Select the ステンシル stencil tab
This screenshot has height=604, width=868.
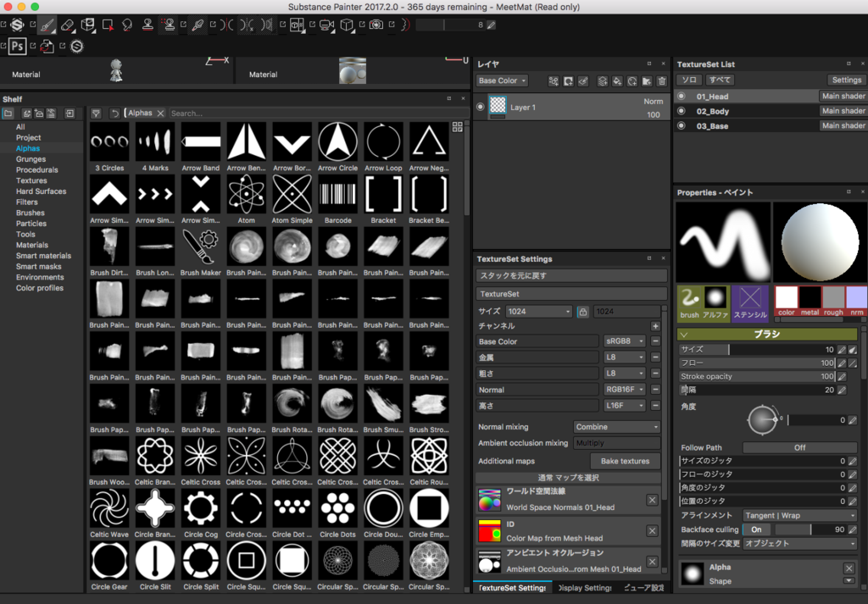(750, 303)
